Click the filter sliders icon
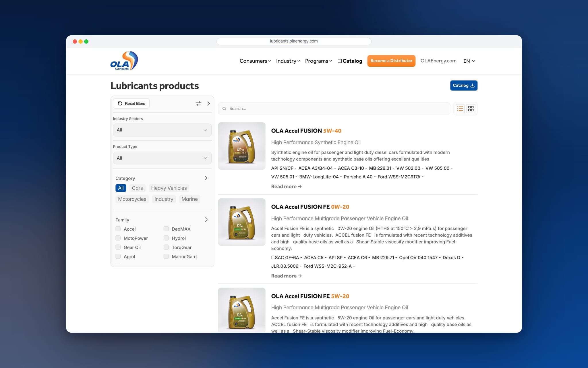The width and height of the screenshot is (588, 368). pos(199,103)
